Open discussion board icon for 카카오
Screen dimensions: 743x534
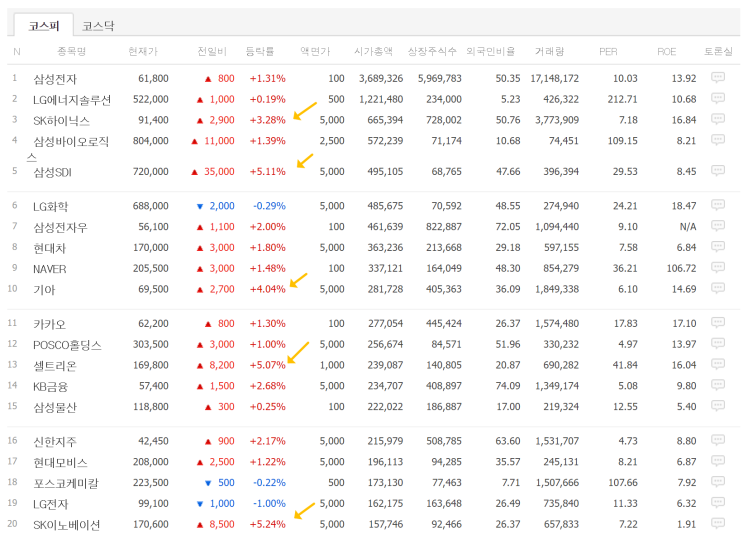(x=718, y=323)
